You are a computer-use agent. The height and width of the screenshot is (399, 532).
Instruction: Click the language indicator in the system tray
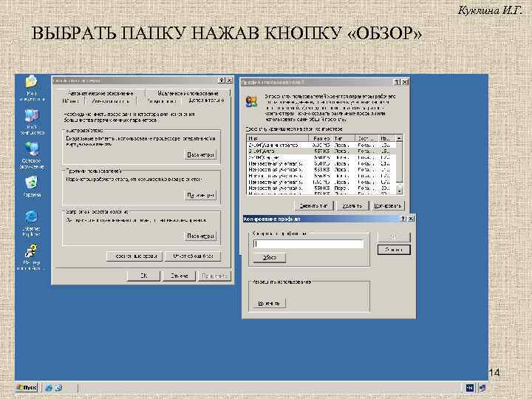pyautogui.click(x=470, y=387)
